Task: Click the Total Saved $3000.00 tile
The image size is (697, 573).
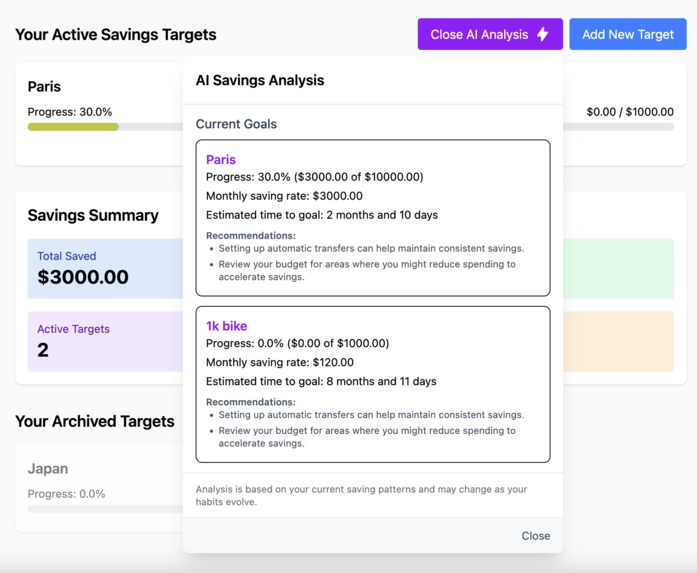Action: [105, 268]
